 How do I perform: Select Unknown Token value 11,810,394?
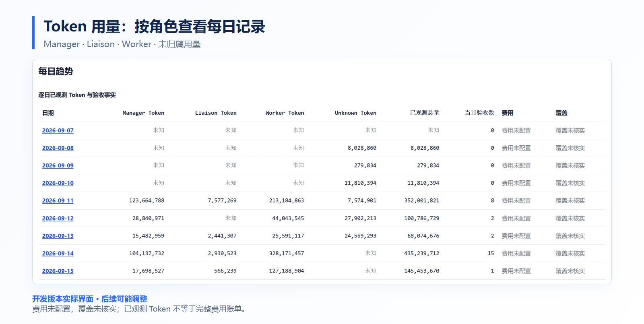tap(361, 183)
